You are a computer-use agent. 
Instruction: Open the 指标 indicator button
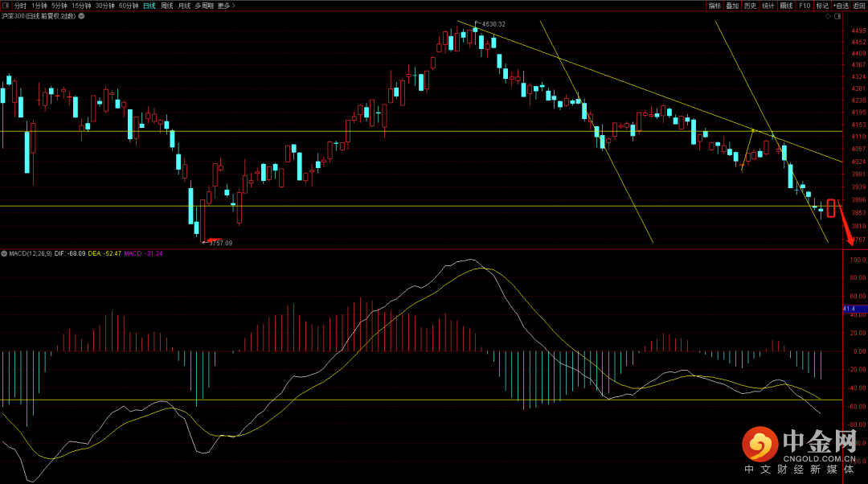coord(714,6)
